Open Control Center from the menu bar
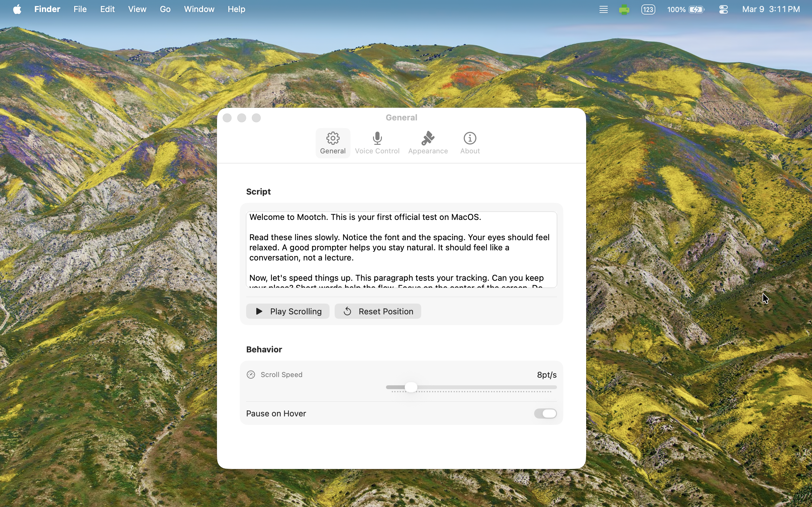This screenshot has width=812, height=507. coord(724,10)
